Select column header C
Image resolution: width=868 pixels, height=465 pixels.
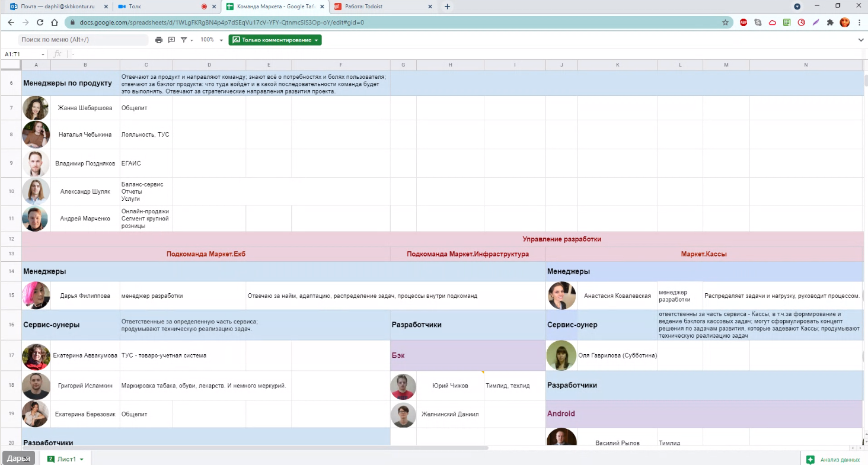(x=146, y=64)
